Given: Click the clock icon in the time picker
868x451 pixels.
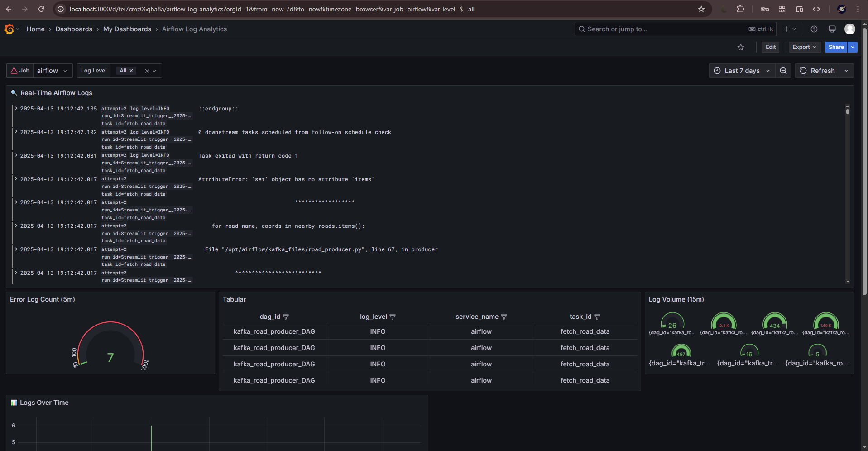Looking at the screenshot, I should click(718, 71).
